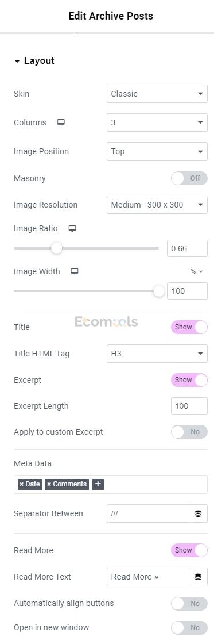The width and height of the screenshot is (214, 644).
Task: Click the Image Ratio slider handle
Action: click(57, 248)
